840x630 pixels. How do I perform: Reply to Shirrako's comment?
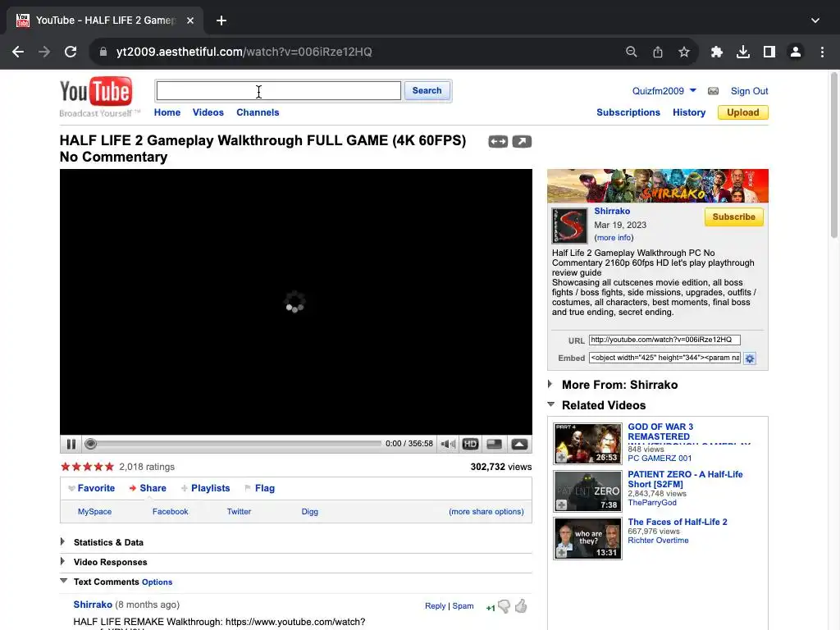pos(435,606)
